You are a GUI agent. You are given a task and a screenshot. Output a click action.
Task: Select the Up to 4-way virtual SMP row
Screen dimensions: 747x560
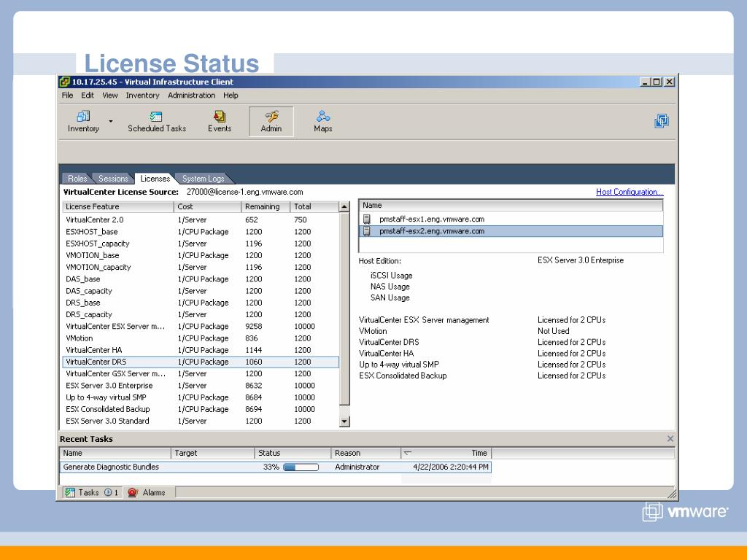(x=201, y=397)
